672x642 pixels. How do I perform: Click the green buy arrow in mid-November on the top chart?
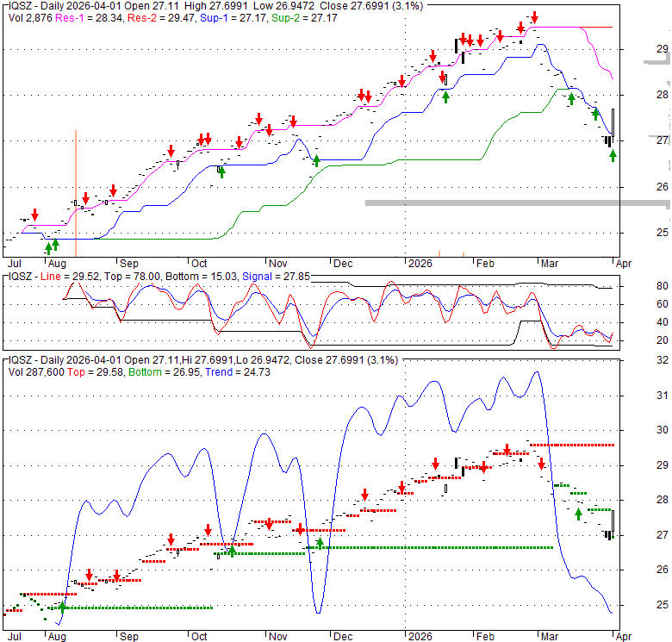click(x=316, y=160)
